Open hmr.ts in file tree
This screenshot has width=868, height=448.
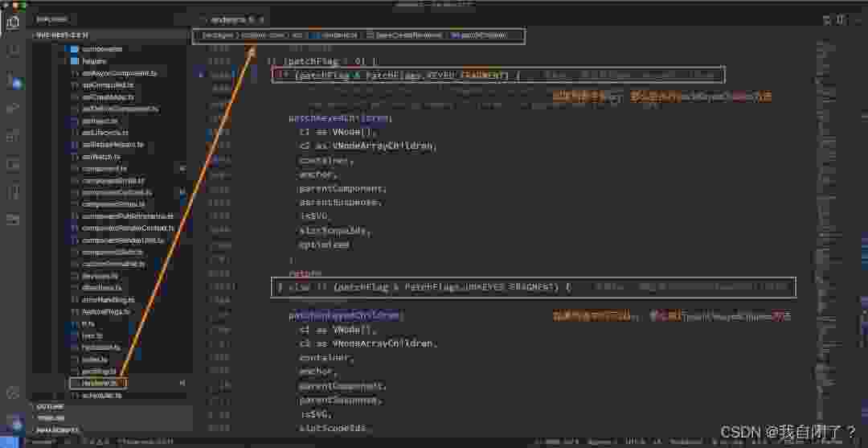tap(92, 335)
